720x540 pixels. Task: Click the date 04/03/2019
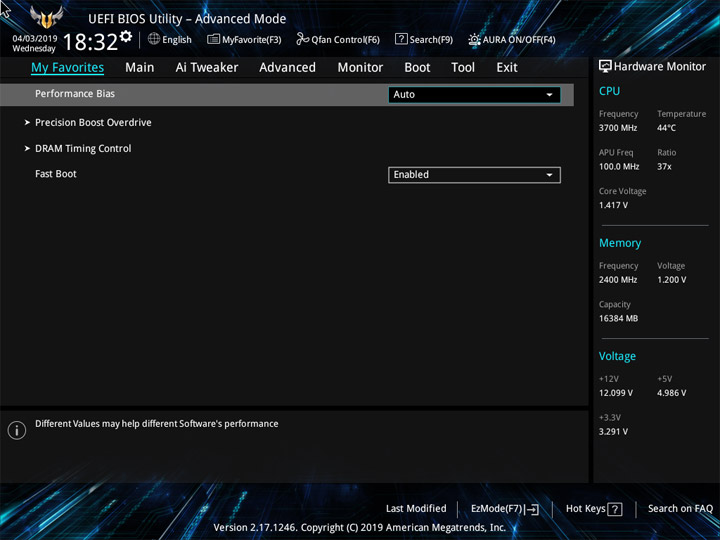click(35, 38)
